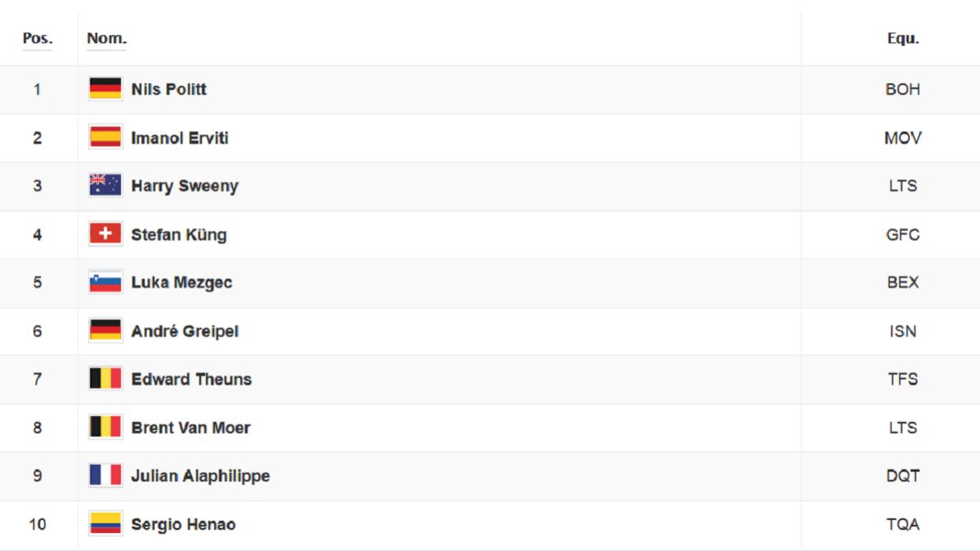Click the DQT team abbreviation
The image size is (980, 551).
(x=903, y=476)
